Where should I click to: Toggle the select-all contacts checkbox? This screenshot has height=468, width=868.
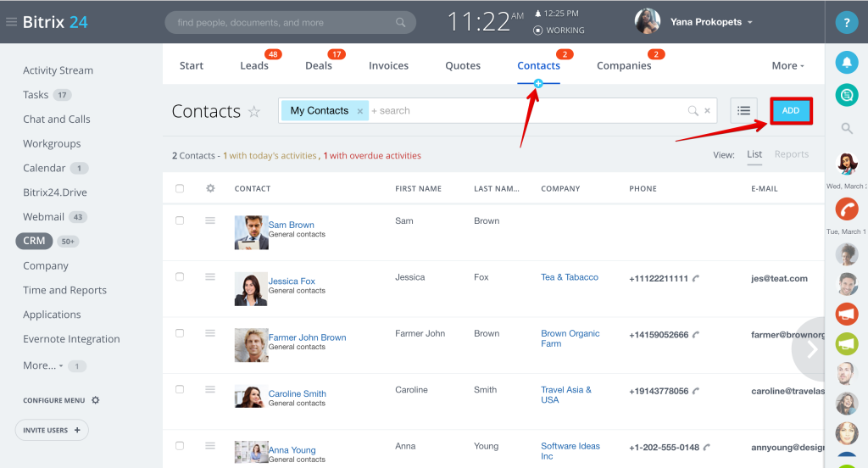[x=180, y=188]
